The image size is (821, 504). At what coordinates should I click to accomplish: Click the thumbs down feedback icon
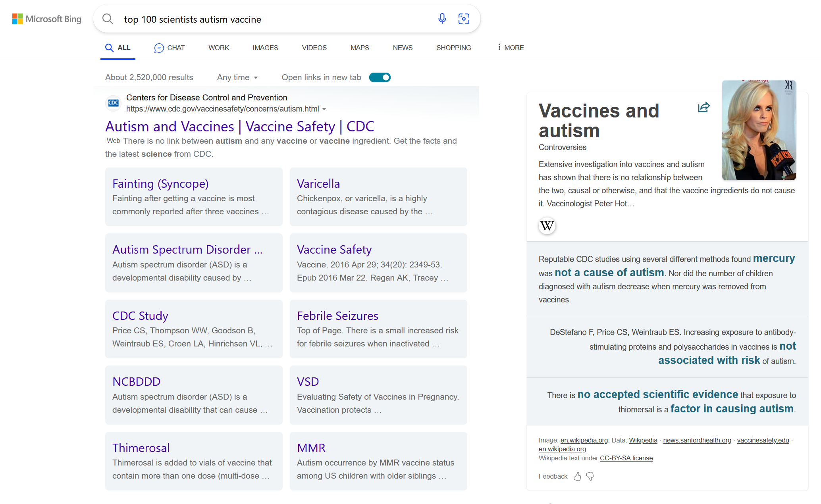(590, 476)
